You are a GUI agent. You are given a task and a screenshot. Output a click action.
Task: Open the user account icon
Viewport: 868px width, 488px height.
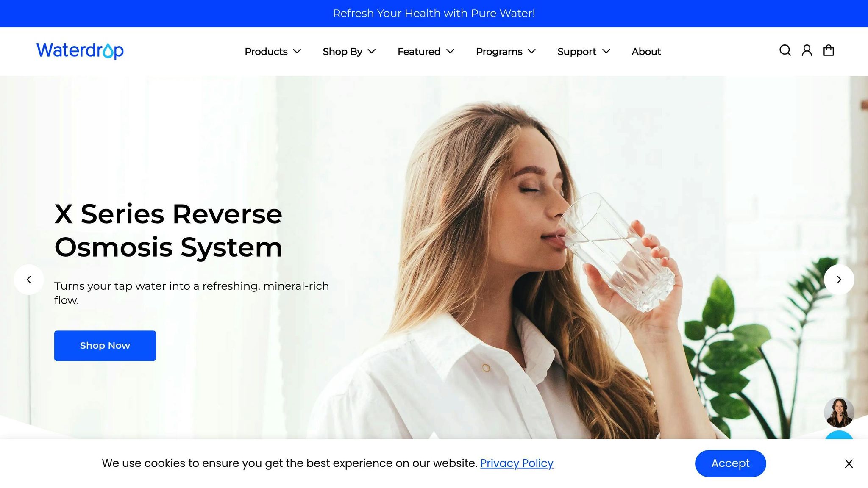click(x=807, y=50)
